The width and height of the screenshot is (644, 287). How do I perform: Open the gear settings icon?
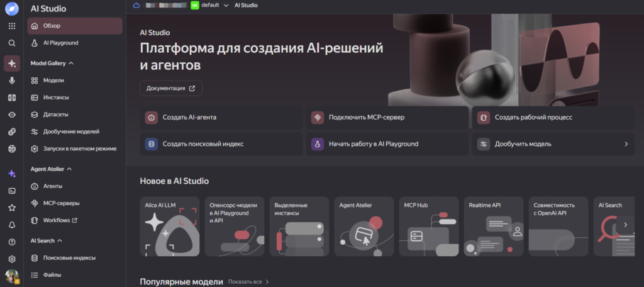coord(12,259)
